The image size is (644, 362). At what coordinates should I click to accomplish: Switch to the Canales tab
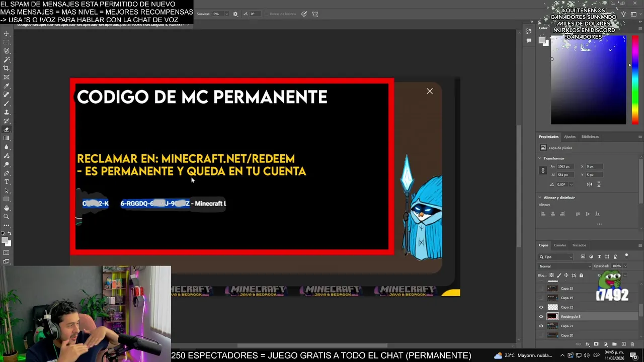tap(560, 245)
